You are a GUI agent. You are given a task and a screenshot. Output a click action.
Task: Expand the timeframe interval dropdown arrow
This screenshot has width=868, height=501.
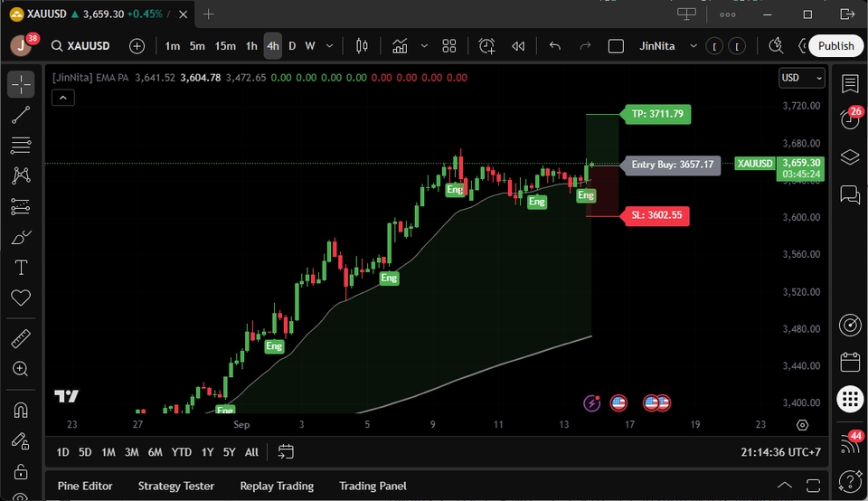(x=330, y=46)
